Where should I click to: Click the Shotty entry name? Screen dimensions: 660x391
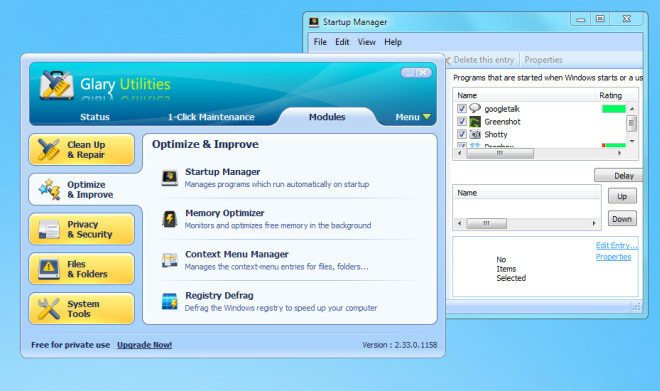click(496, 134)
